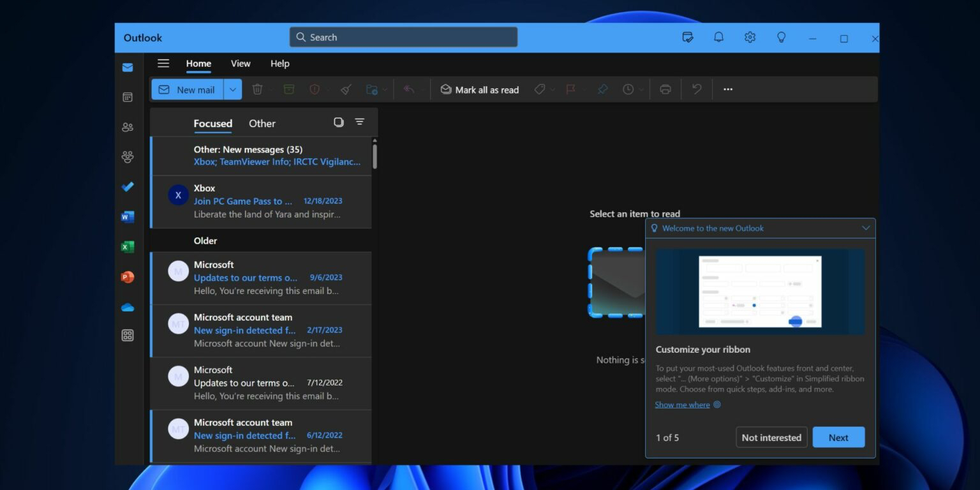The image size is (980, 490).
Task: Open the More apps grid icon
Action: pyautogui.click(x=128, y=336)
